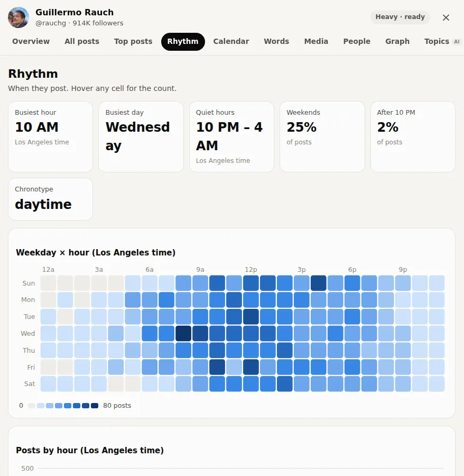This screenshot has height=476, width=464.
Task: Select the Saturday 11p heatmap cell
Action: (437, 384)
